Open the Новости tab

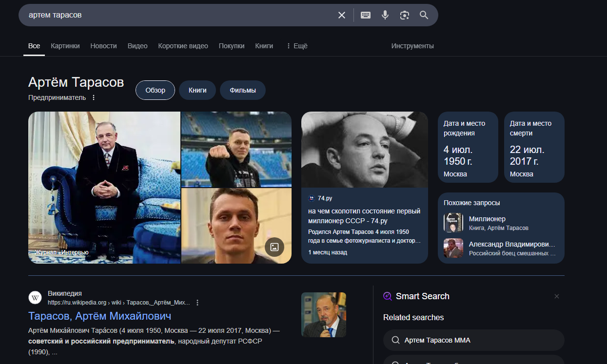pos(104,46)
